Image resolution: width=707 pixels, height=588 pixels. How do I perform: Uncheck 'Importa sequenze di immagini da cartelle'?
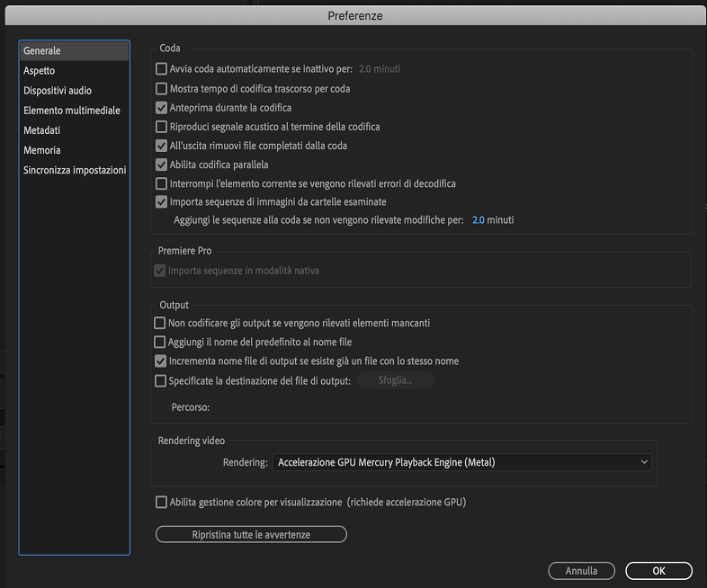162,202
